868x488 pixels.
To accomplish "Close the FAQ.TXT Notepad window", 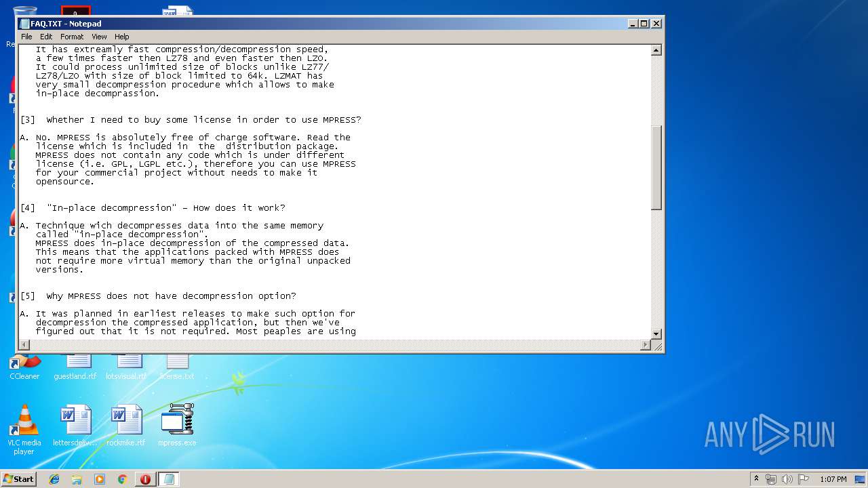I will pyautogui.click(x=656, y=24).
